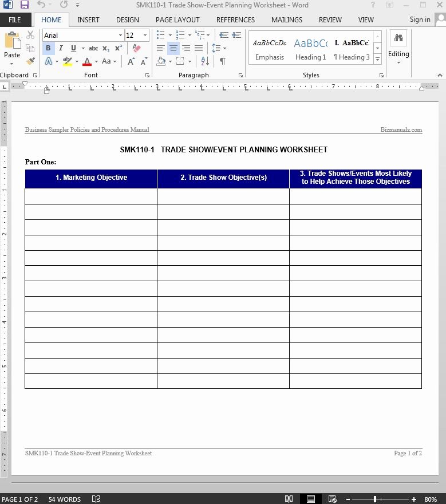Image resolution: width=446 pixels, height=504 pixels.
Task: Click the PAGE 1 OF 2 indicator
Action: 20,499
